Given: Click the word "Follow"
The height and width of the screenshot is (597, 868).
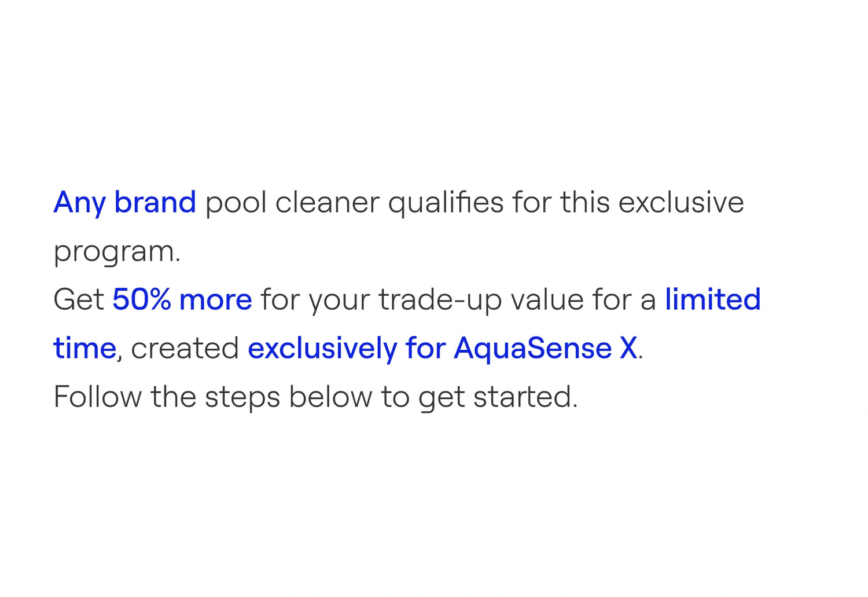Looking at the screenshot, I should [97, 397].
